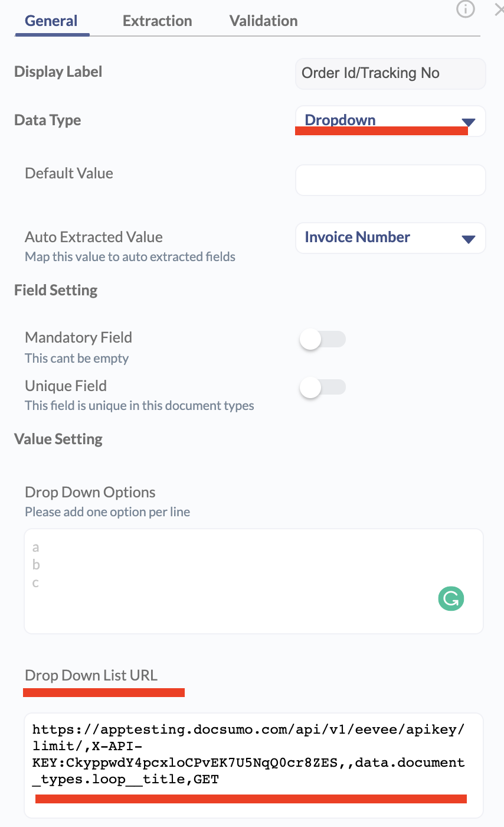The image size is (504, 827).
Task: Click the Auto Extracted Value label
Action: (x=94, y=237)
